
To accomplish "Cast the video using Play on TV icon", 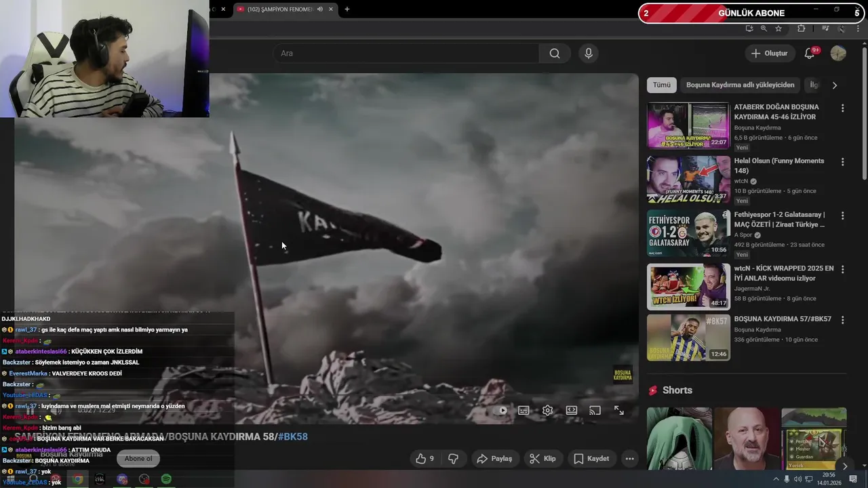I will (595, 410).
